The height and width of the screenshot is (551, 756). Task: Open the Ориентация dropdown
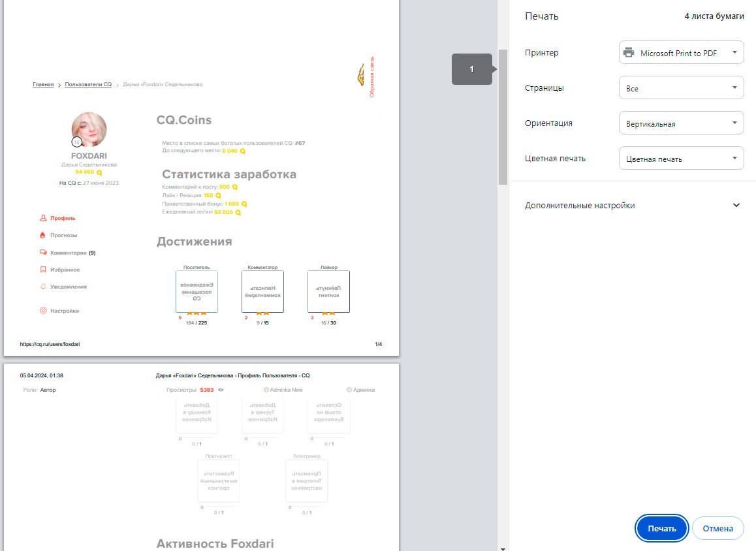[681, 123]
